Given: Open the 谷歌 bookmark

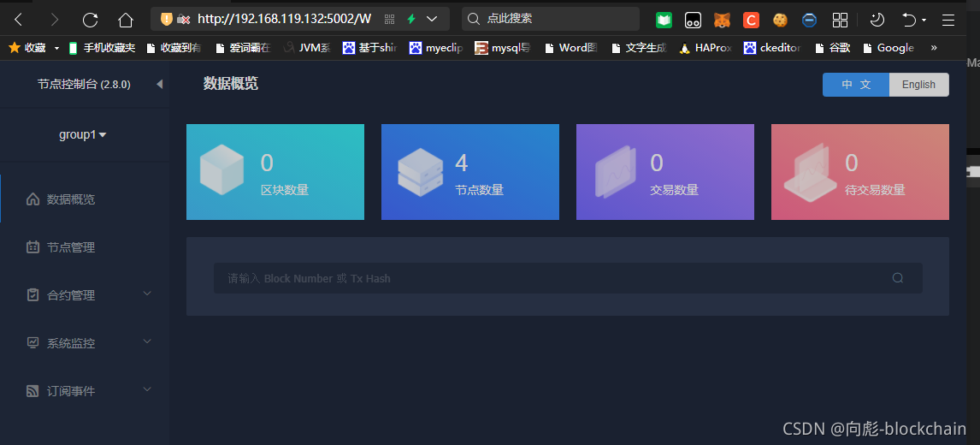Looking at the screenshot, I should click(x=833, y=48).
